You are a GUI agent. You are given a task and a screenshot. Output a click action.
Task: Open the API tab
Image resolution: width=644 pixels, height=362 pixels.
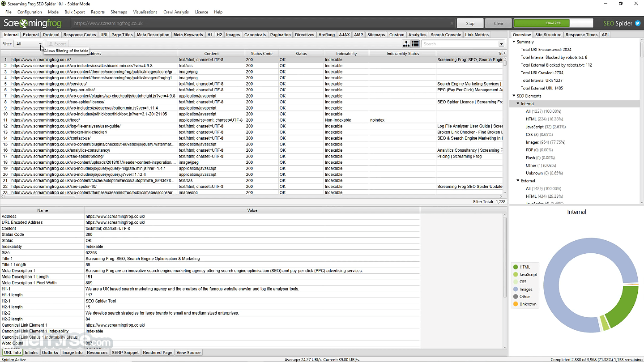[605, 34]
